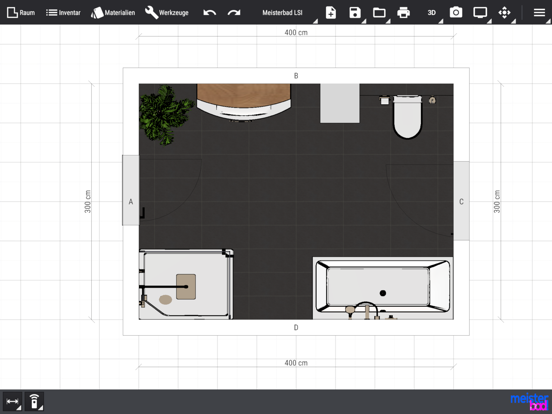
Task: Select the wooden washbasin vanity
Action: coord(244,102)
